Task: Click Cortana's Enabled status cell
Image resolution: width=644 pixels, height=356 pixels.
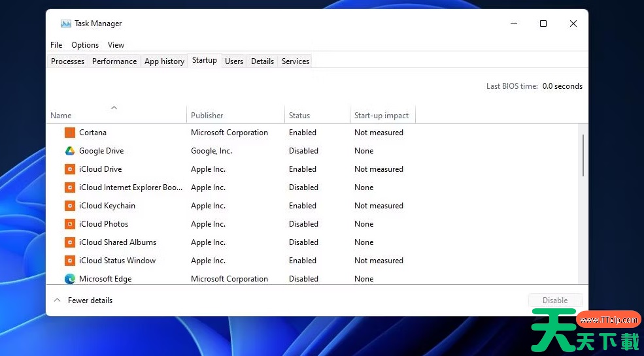Action: point(303,133)
